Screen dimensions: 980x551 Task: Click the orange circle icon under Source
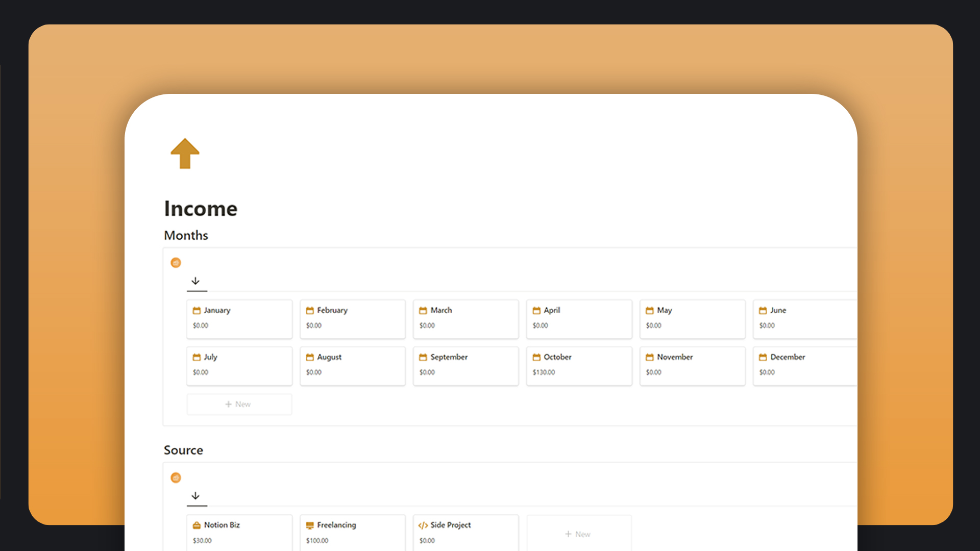(176, 478)
